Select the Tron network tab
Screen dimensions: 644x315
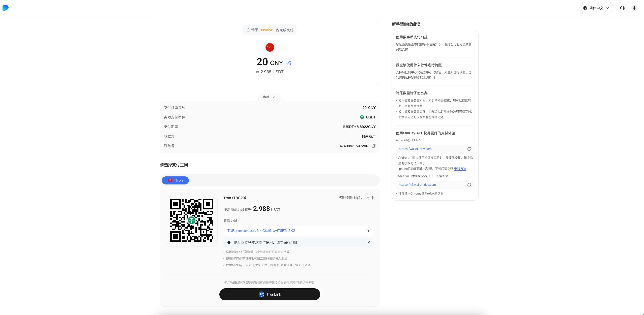click(175, 180)
